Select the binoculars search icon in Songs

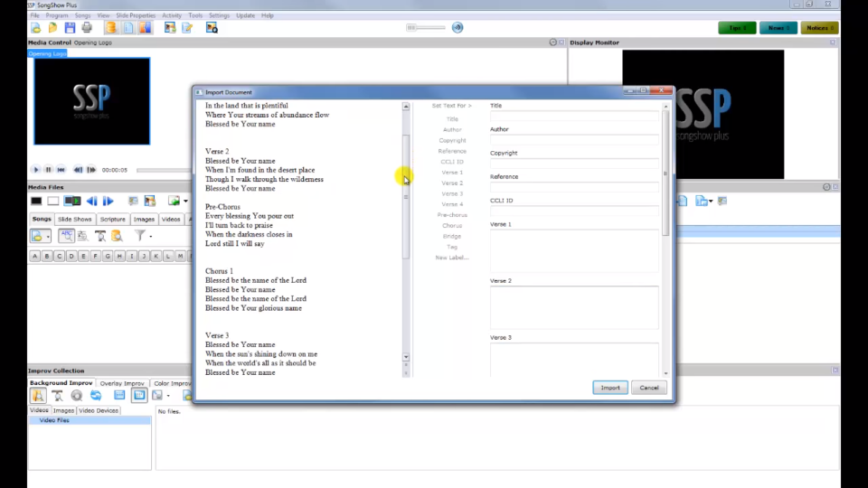(100, 236)
